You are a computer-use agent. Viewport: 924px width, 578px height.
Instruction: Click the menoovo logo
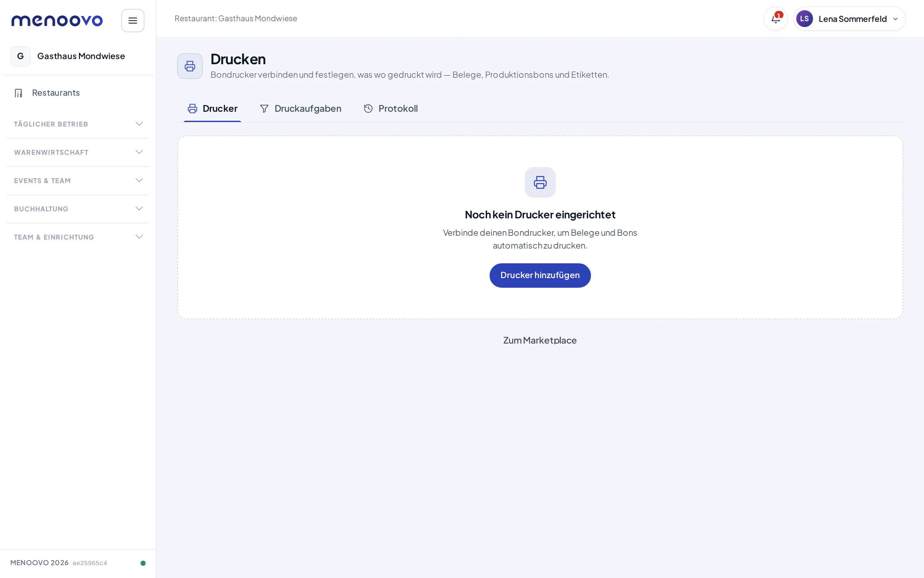click(57, 21)
